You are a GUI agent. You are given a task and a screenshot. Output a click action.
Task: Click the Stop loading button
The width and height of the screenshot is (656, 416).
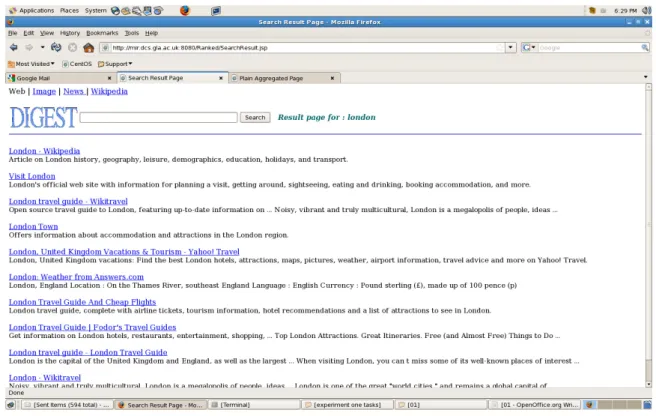pos(72,47)
